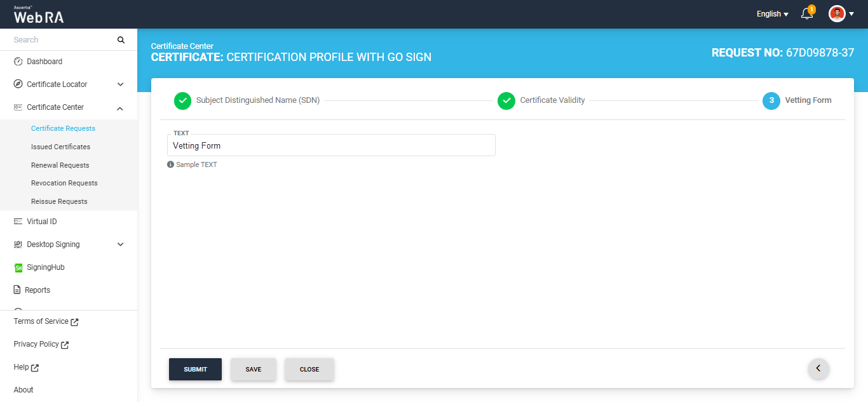Click the Certificate Validity step checkmark

(x=506, y=100)
